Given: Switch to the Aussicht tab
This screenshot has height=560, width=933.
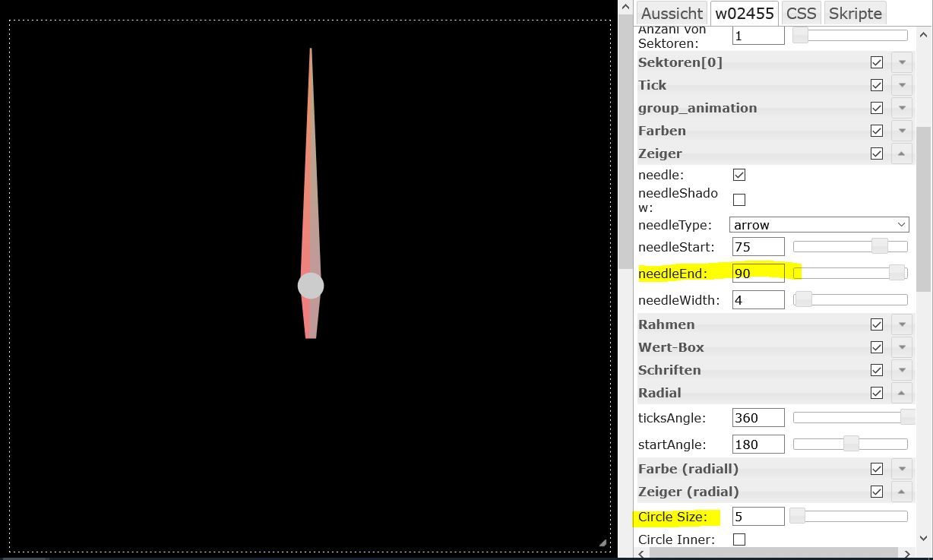Looking at the screenshot, I should [672, 14].
